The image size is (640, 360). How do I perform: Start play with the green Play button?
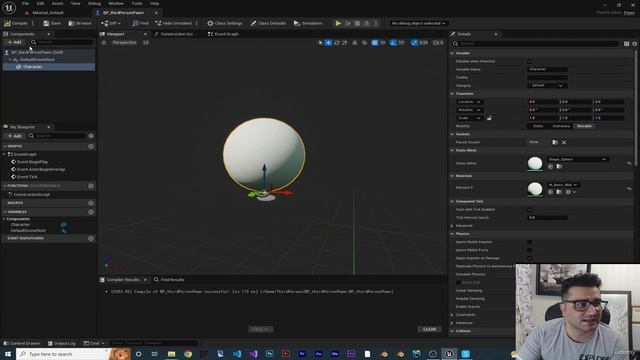[x=338, y=23]
